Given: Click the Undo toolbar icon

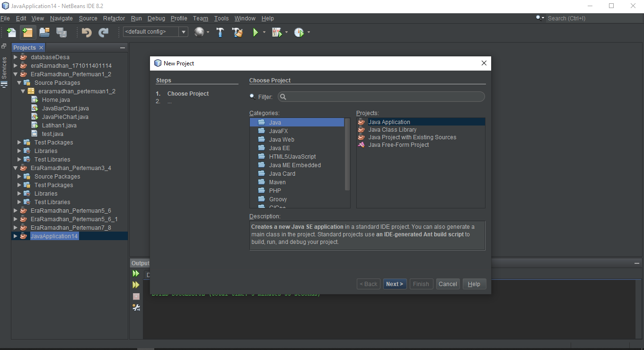Looking at the screenshot, I should click(x=87, y=32).
